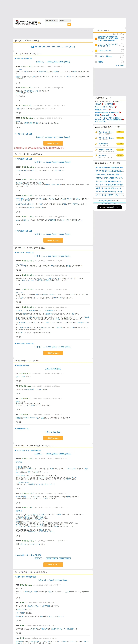Viewport: 138px width, 644px height.
Task: Open the ••• menu on post 4057
Action: tap(65, 106)
